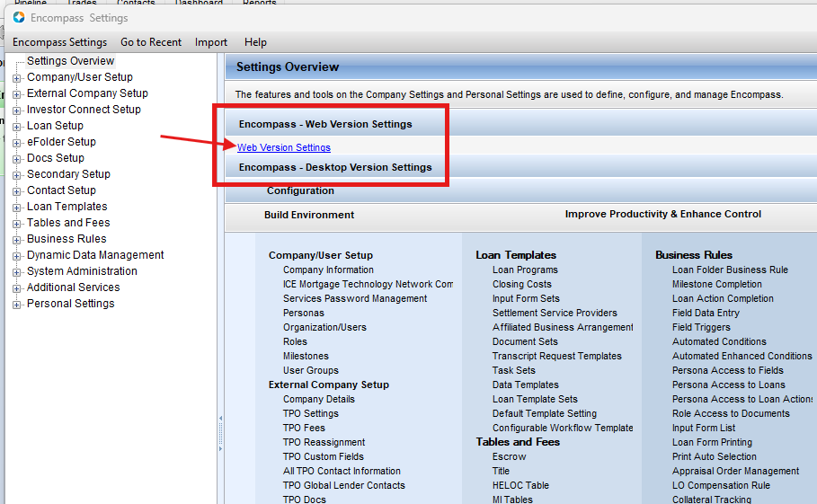The width and height of the screenshot is (817, 504).
Task: Switch to the Contacts tab behind
Action: (x=136, y=3)
